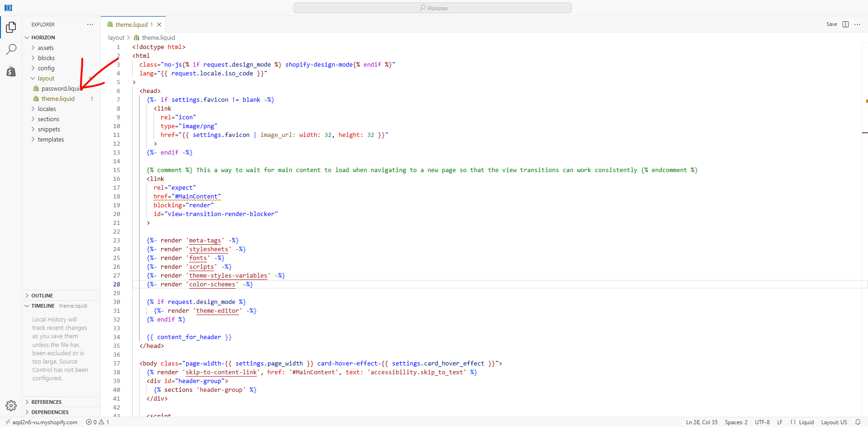
Task: Click the Split Editor icon near Save
Action: tap(845, 24)
